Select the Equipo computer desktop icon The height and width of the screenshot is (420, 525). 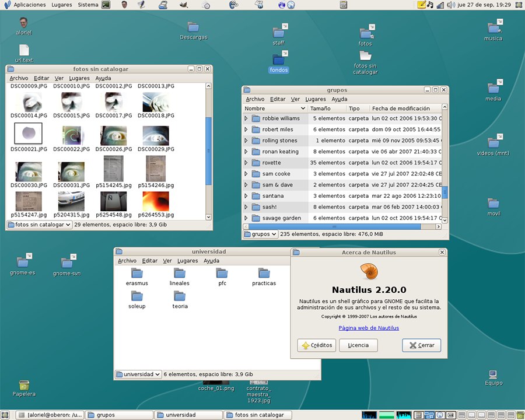click(x=493, y=374)
